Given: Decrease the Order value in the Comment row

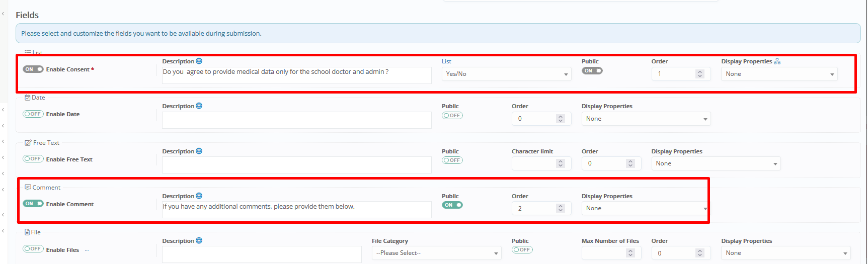Looking at the screenshot, I should pyautogui.click(x=561, y=210).
